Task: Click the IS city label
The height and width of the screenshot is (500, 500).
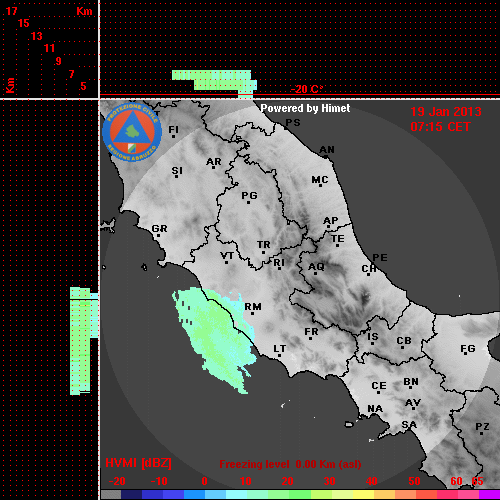Action: (x=373, y=337)
